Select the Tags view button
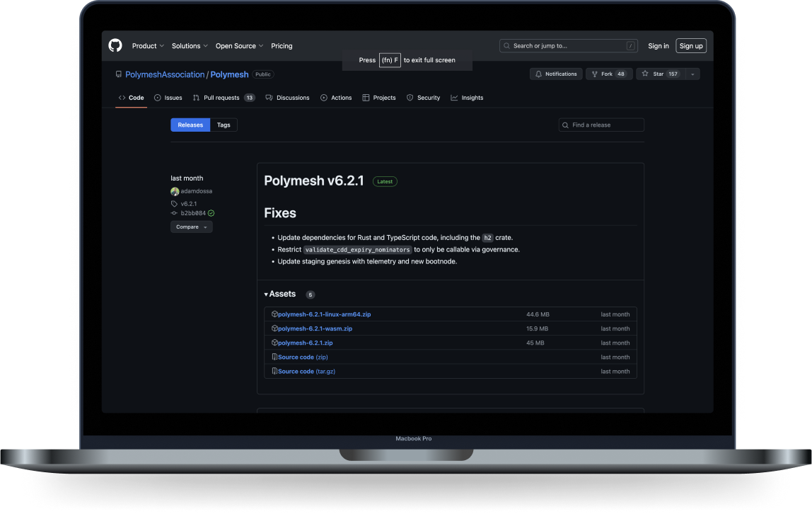 (224, 125)
